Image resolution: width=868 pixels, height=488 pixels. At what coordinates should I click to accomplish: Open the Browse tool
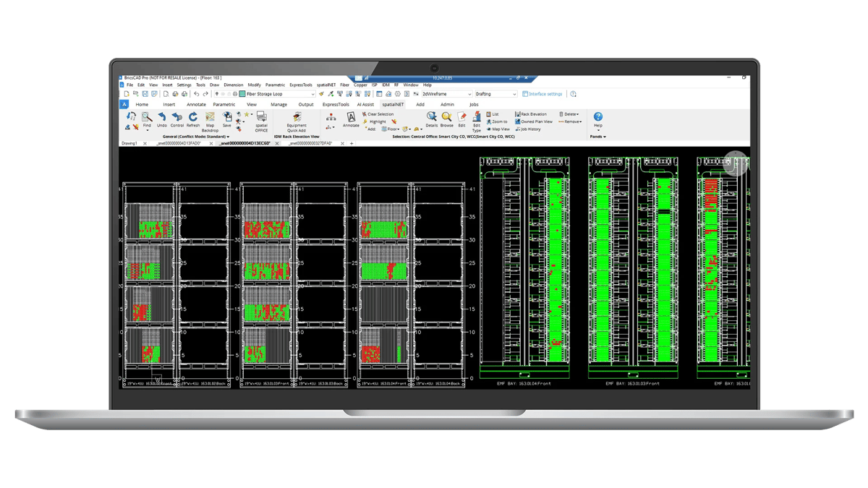pyautogui.click(x=447, y=119)
